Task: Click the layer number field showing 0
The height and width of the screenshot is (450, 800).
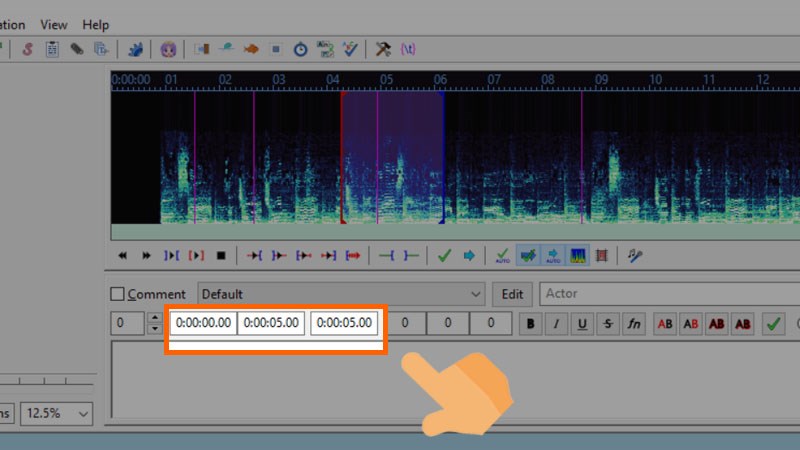Action: click(x=128, y=323)
